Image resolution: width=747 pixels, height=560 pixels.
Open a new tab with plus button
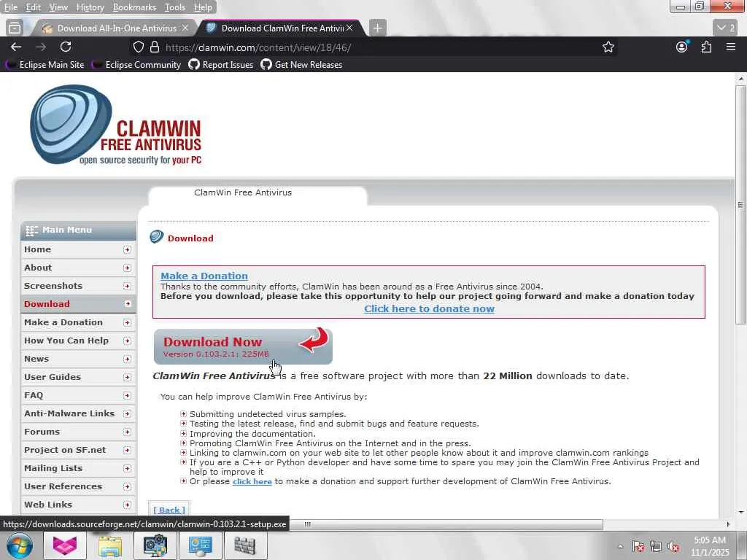(x=377, y=28)
